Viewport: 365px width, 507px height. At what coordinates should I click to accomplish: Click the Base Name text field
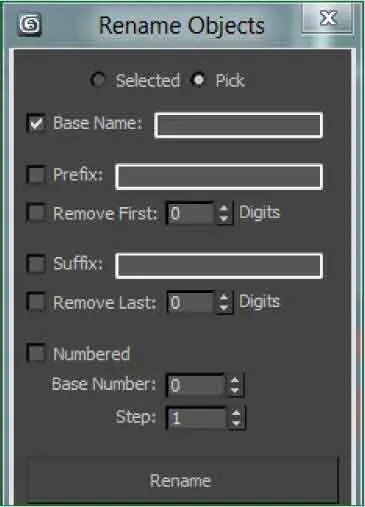239,125
